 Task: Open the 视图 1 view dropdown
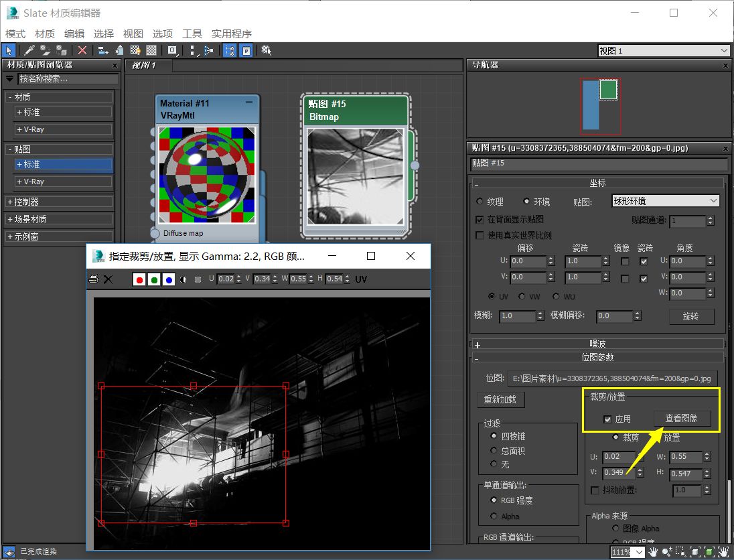[663, 50]
